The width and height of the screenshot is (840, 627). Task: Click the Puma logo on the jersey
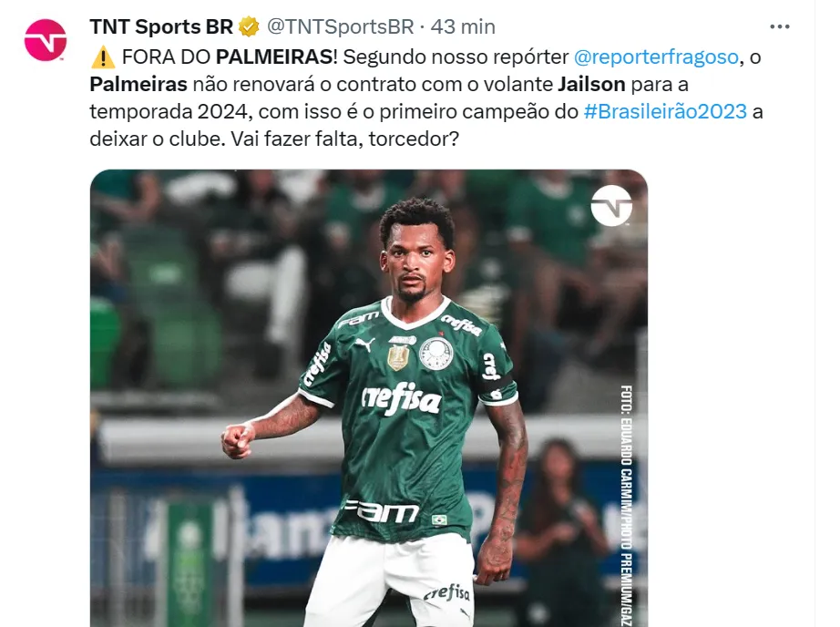point(364,344)
